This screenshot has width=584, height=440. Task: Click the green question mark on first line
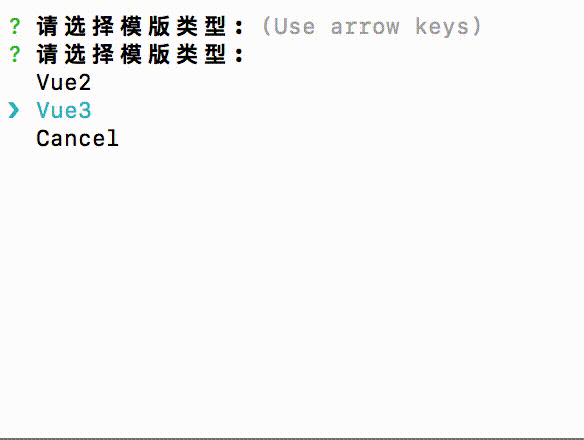tap(15, 26)
